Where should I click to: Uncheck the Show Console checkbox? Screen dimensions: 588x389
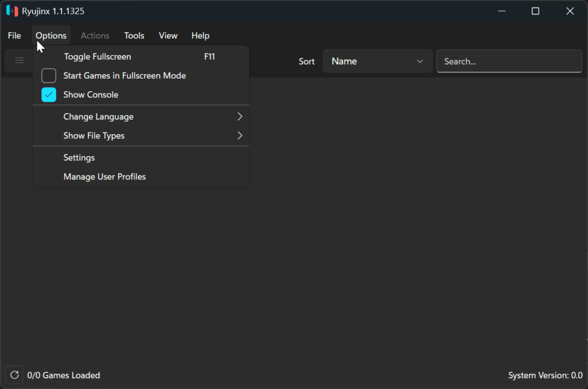pos(49,95)
